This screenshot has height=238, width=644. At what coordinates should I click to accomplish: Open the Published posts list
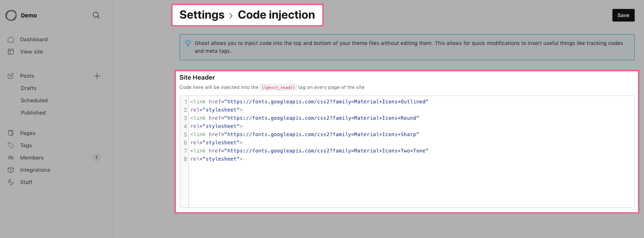coord(33,113)
